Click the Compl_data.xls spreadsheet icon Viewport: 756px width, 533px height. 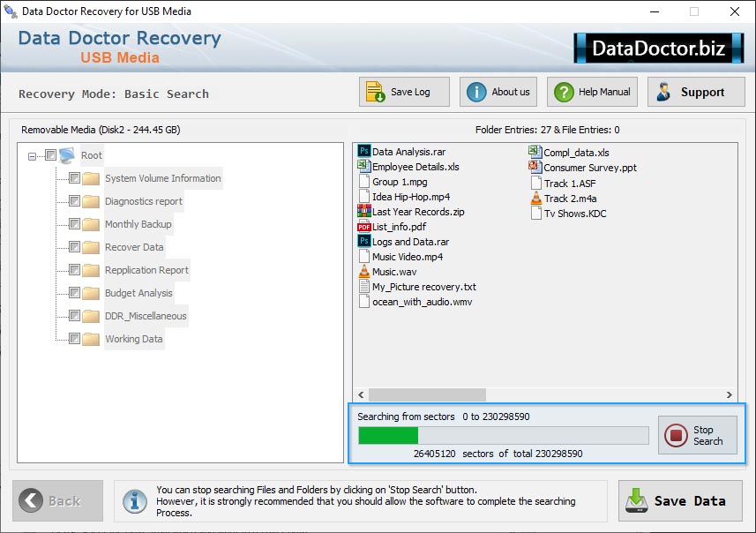click(535, 152)
